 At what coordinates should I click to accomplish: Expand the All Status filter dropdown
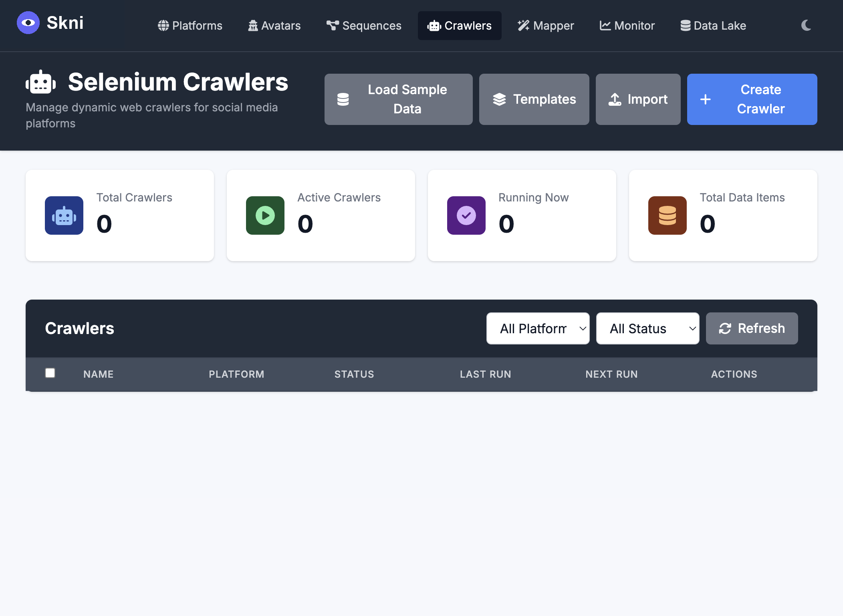click(x=647, y=328)
